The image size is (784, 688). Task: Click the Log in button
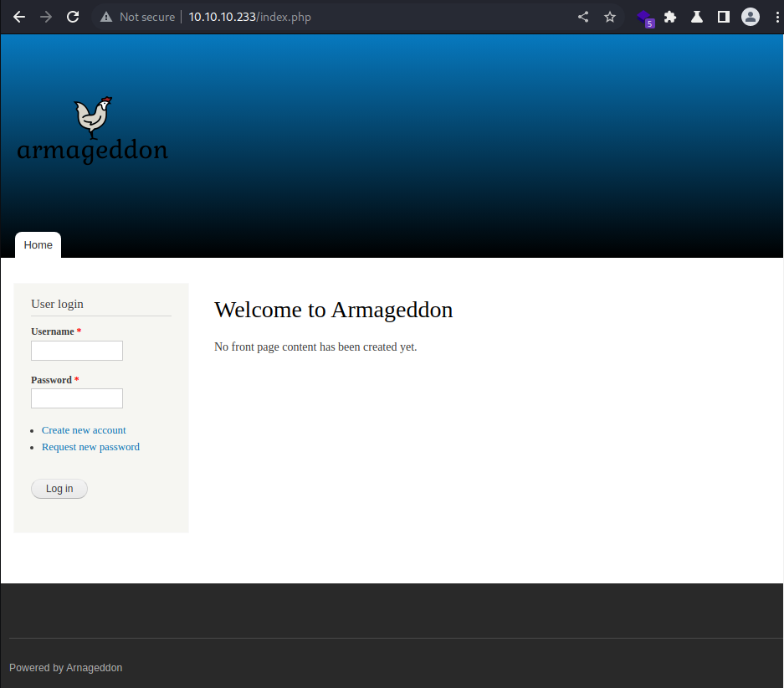(x=59, y=489)
